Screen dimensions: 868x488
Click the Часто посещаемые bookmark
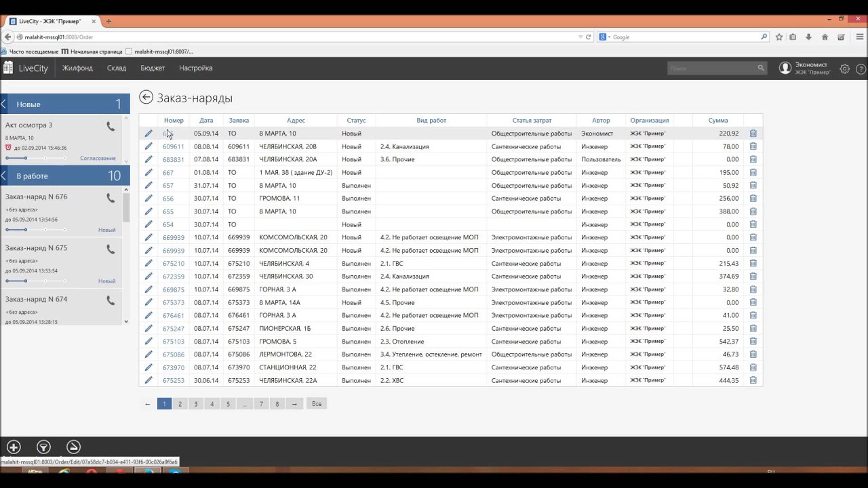[x=30, y=51]
